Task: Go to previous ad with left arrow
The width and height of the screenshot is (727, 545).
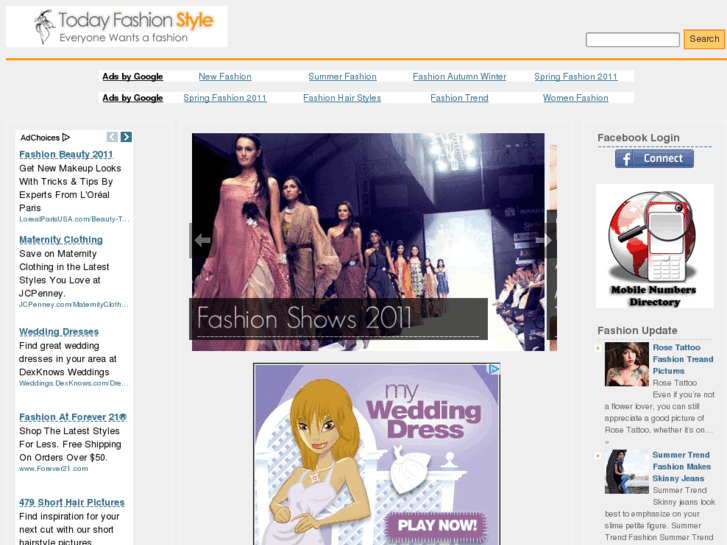Action: (x=112, y=137)
